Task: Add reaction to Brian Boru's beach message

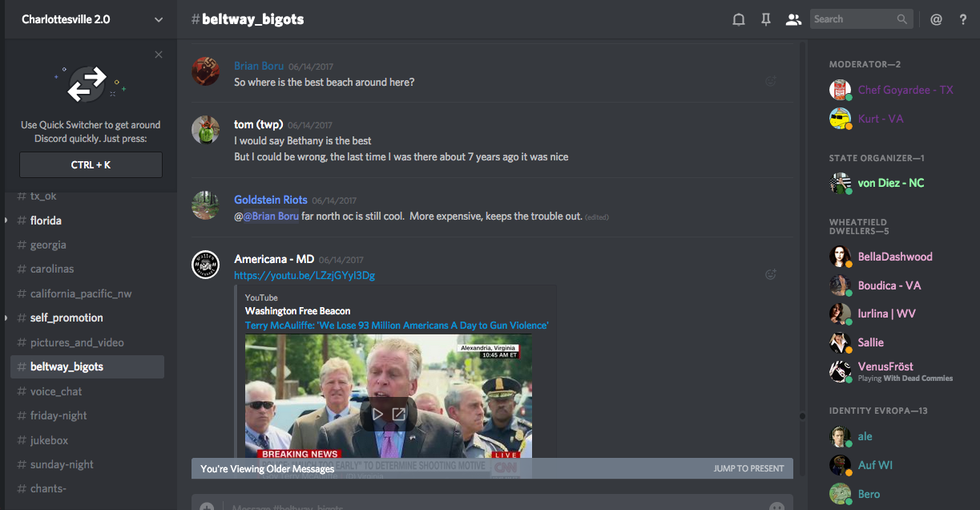Action: [771, 81]
